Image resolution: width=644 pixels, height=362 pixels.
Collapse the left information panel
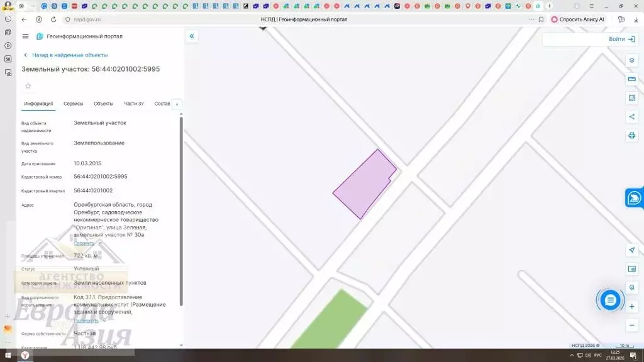pos(192,36)
